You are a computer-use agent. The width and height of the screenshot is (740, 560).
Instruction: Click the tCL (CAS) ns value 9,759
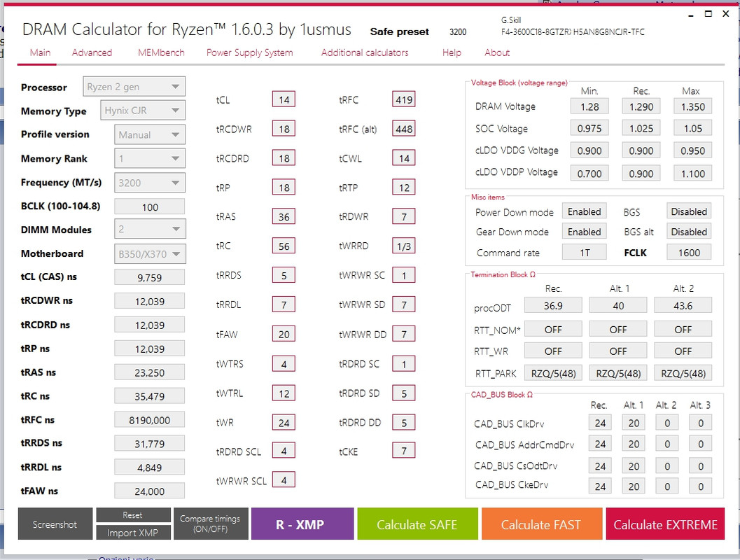[150, 277]
